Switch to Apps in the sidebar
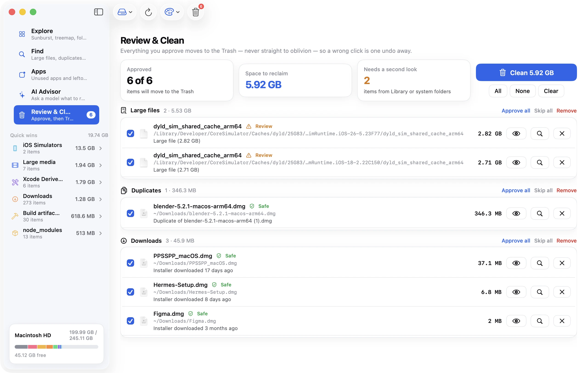The width and height of the screenshot is (588, 373). 57,74
